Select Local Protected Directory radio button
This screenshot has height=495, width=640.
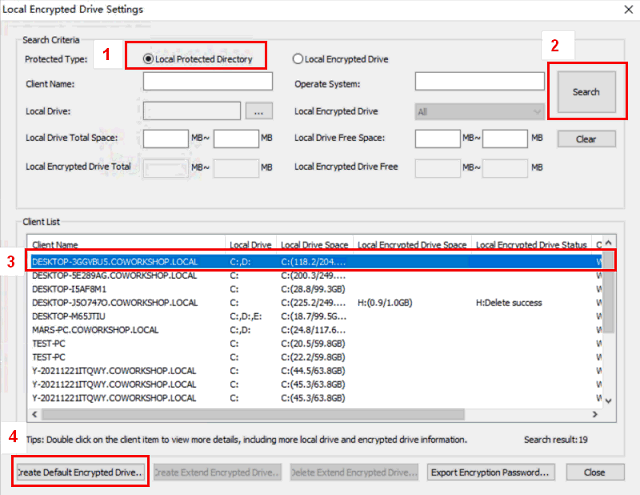click(150, 59)
